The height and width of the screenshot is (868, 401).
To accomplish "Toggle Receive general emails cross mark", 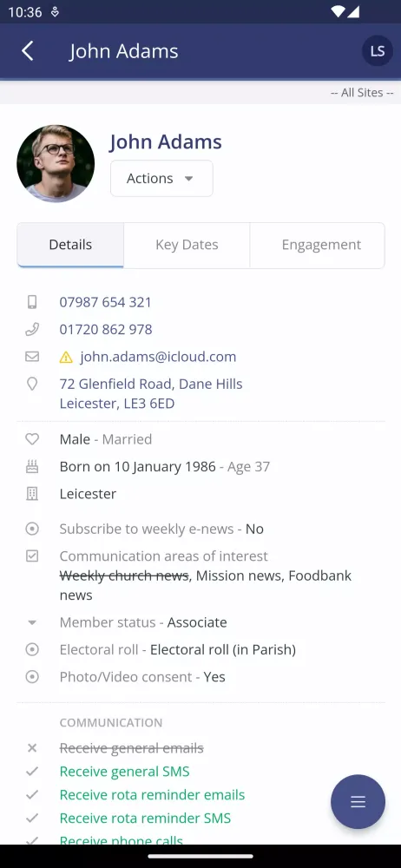I will (32, 748).
